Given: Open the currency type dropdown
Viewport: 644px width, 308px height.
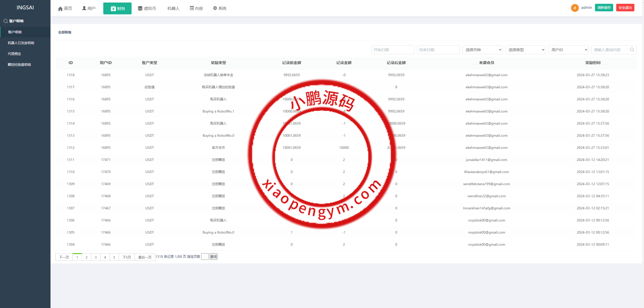Looking at the screenshot, I should tap(482, 50).
